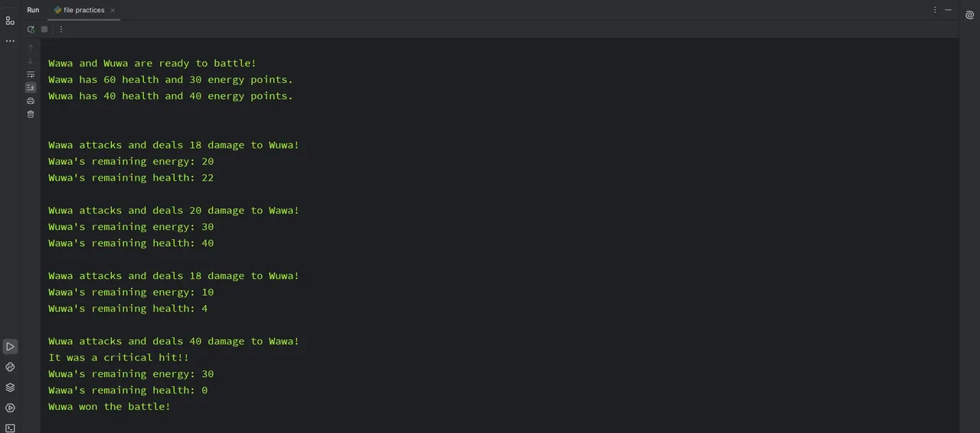Close the file practices tab

tap(113, 10)
